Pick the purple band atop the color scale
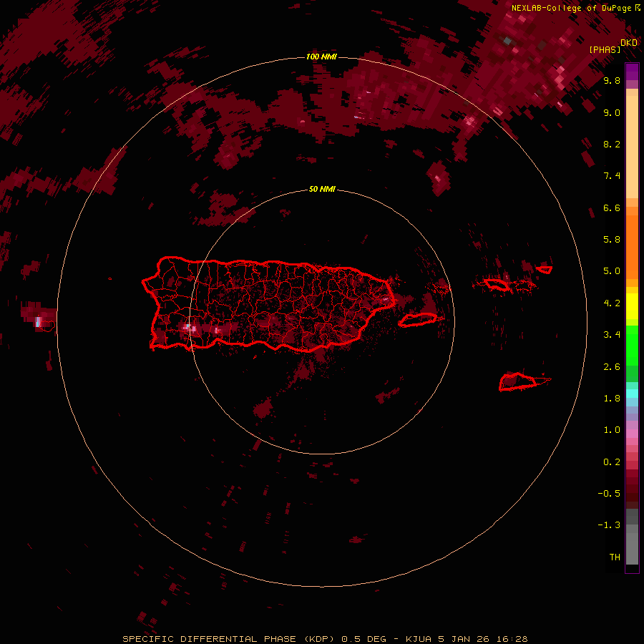 point(632,72)
